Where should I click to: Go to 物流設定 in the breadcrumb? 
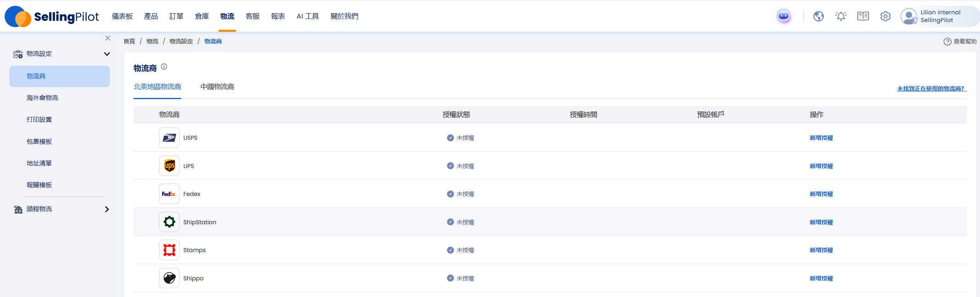click(x=181, y=41)
